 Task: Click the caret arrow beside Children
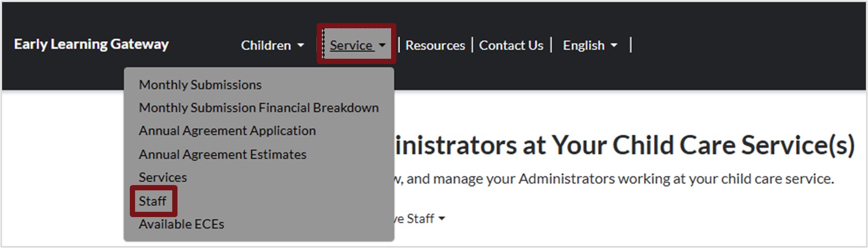(x=301, y=46)
